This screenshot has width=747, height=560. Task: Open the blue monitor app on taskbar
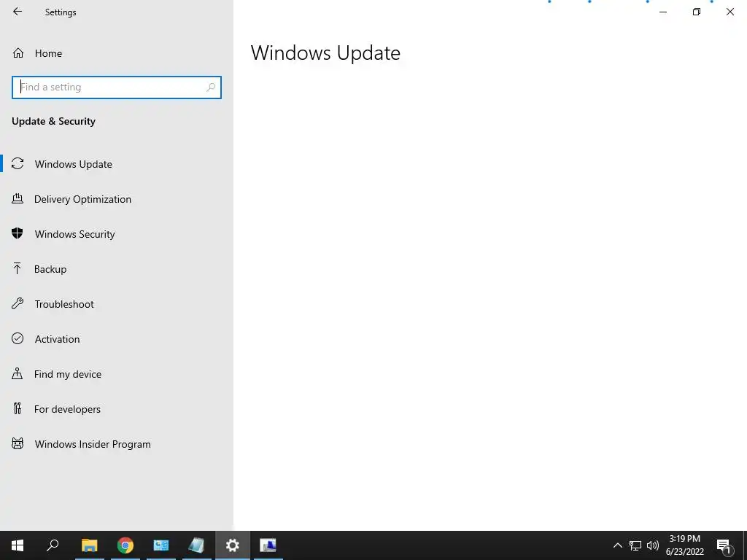click(x=161, y=545)
